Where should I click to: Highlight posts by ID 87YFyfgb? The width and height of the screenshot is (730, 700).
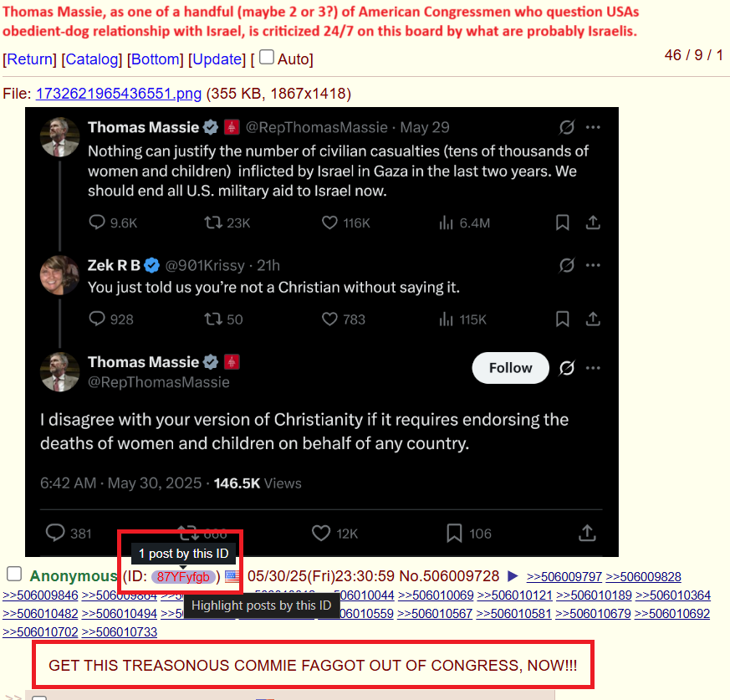(183, 577)
